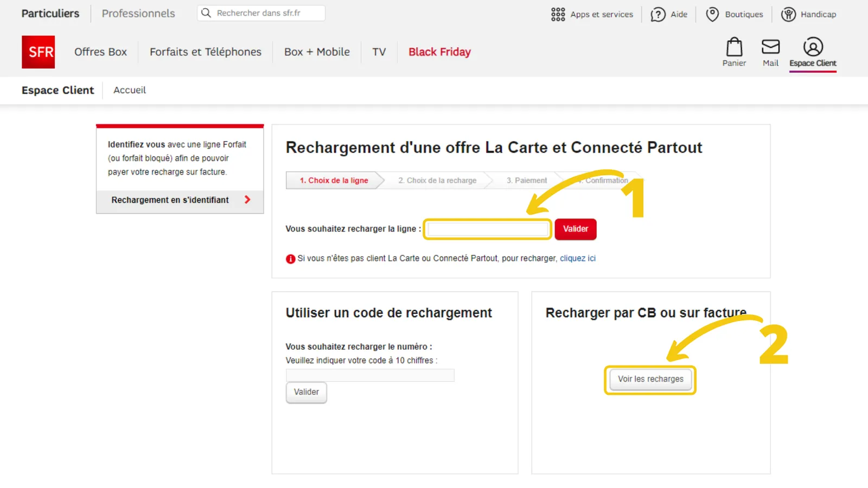Open the Forfaits et Téléphones menu
Viewport: 868px width, 488px height.
(206, 52)
